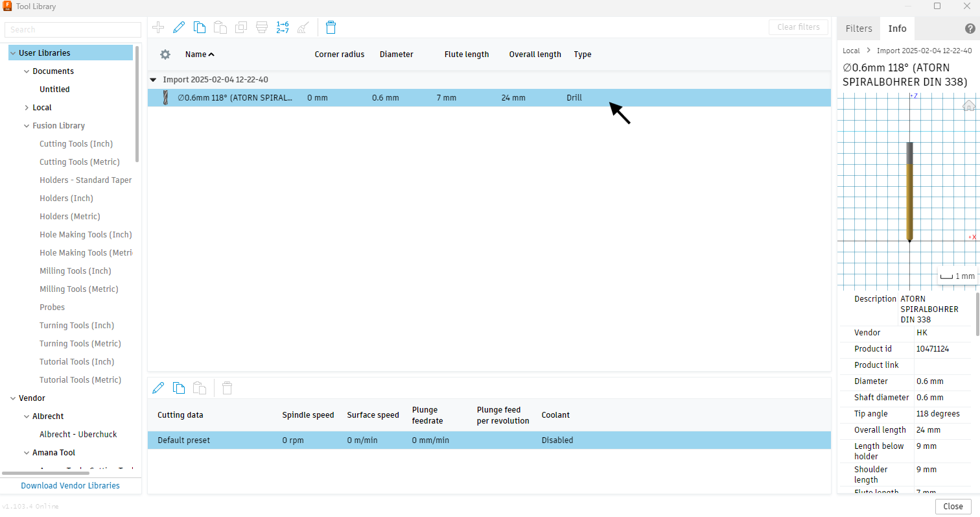Click into the library Search field
The width and height of the screenshot is (980, 517).
(73, 30)
